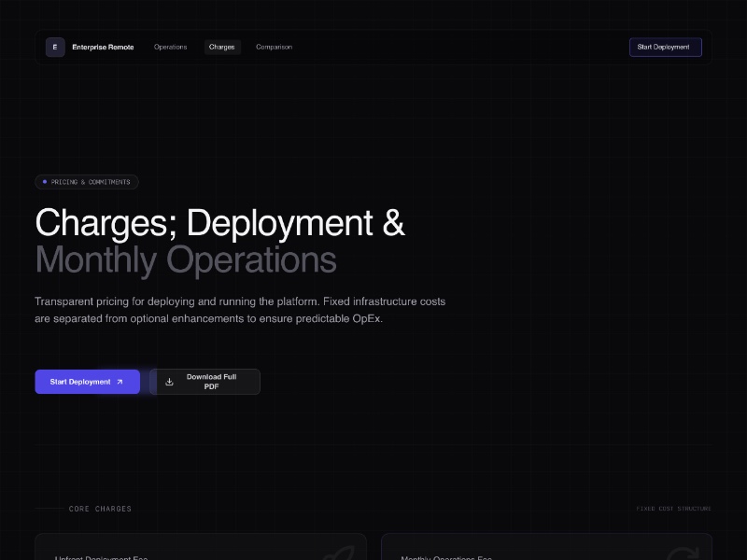Open the Monthly Operations Fee card title
This screenshot has width=747, height=560.
click(x=446, y=557)
